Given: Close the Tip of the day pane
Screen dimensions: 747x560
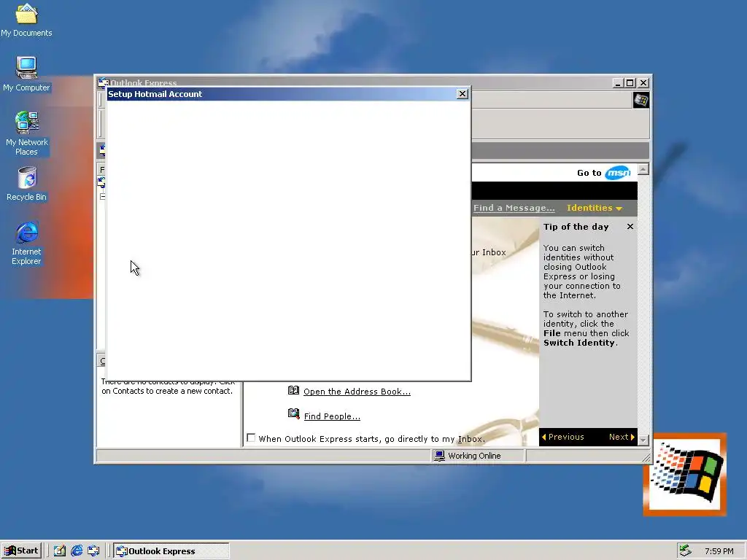Looking at the screenshot, I should tap(630, 227).
